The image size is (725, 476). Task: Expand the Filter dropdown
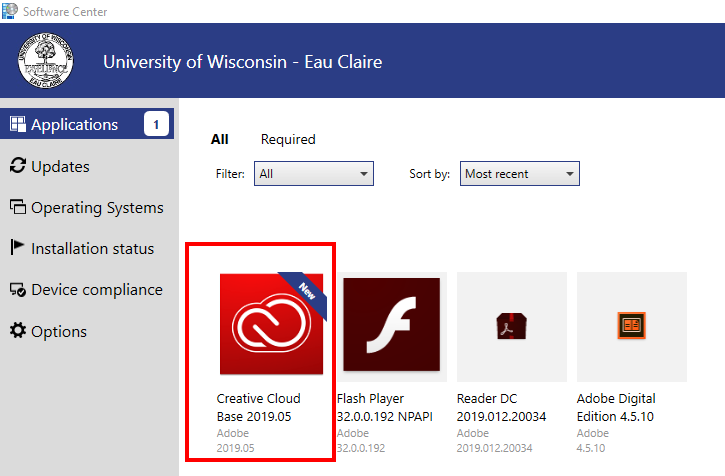(x=313, y=174)
